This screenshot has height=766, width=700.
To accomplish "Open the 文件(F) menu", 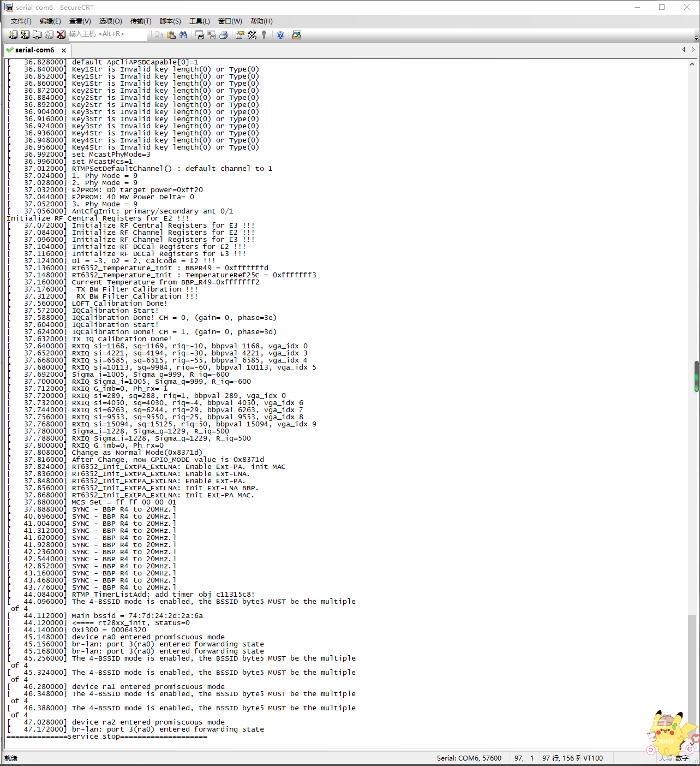I will (x=21, y=21).
